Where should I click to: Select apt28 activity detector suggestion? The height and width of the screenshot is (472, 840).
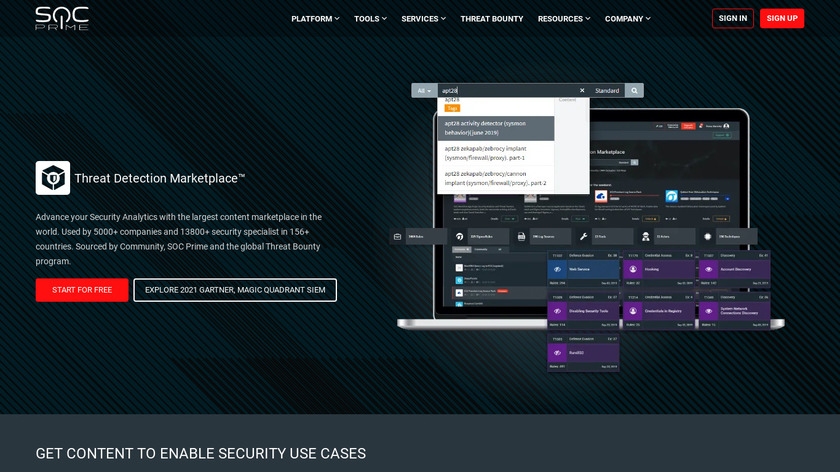[x=496, y=128]
